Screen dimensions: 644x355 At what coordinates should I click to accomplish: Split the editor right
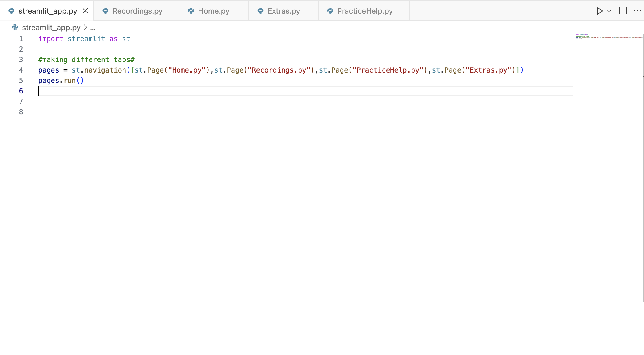pyautogui.click(x=623, y=11)
